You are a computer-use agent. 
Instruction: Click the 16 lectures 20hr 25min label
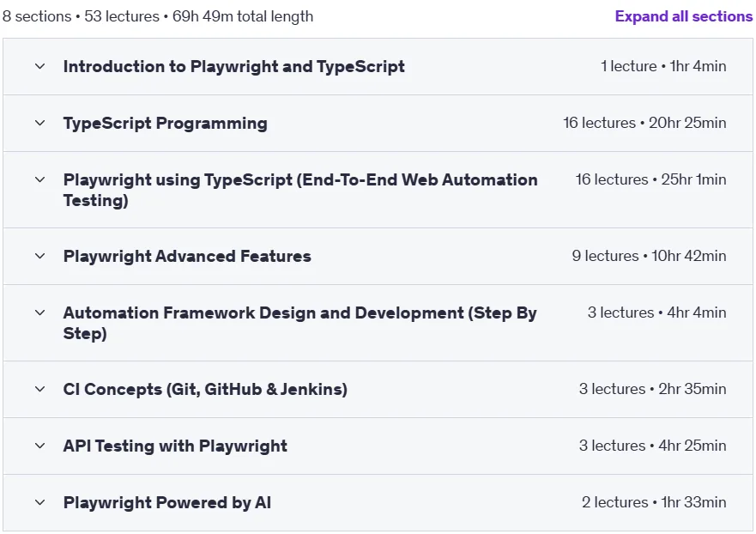point(644,123)
